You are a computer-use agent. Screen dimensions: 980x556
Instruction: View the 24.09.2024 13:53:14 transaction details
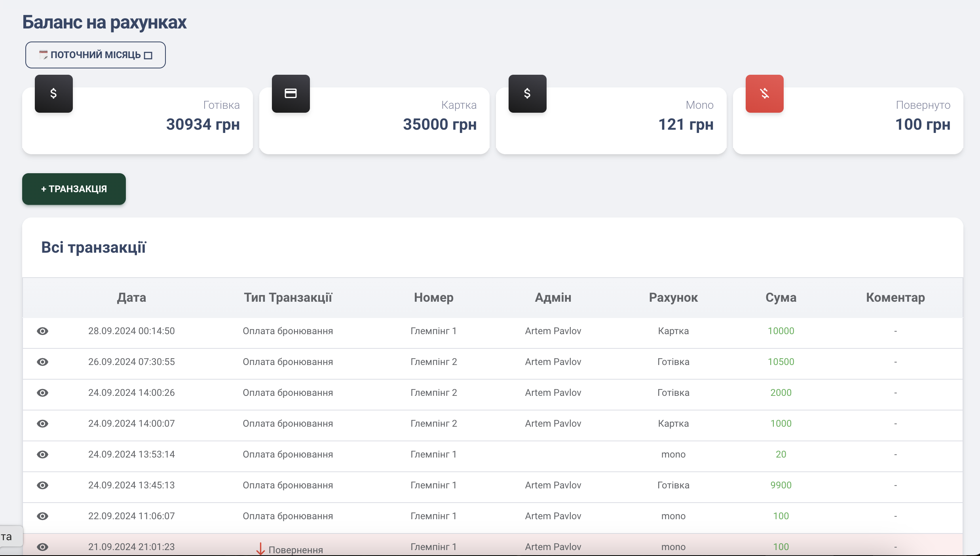coord(42,454)
